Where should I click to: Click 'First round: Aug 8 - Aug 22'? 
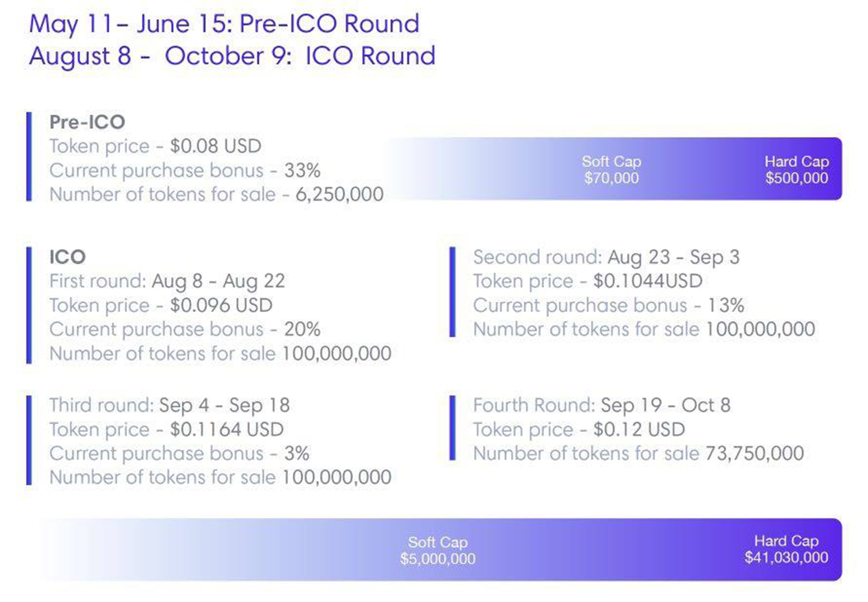pyautogui.click(x=167, y=281)
